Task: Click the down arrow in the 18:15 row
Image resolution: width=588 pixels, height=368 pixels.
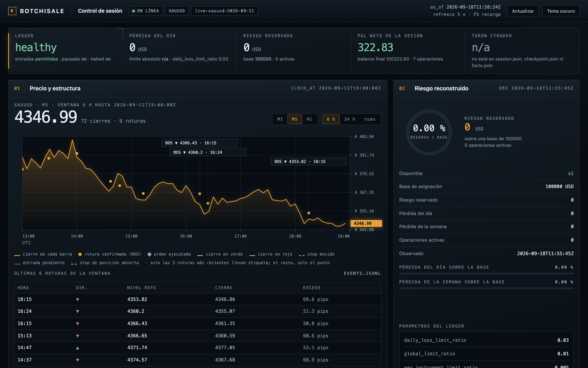Action: pyautogui.click(x=78, y=299)
